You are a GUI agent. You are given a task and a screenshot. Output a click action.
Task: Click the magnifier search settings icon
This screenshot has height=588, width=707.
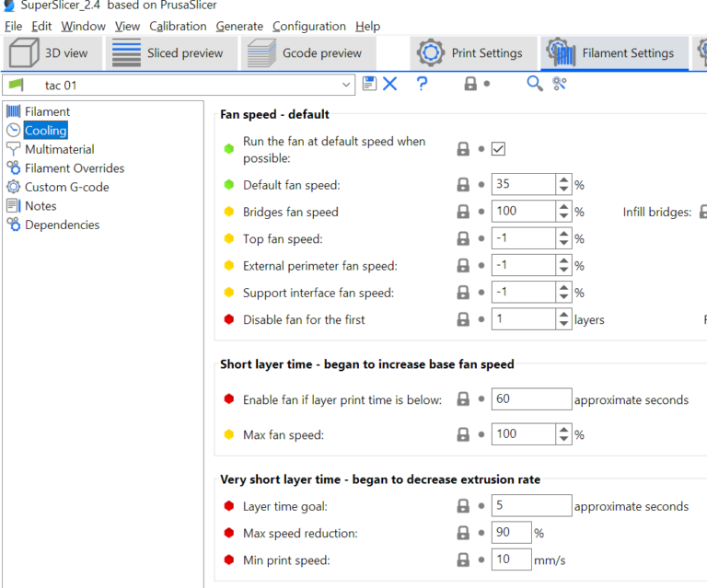(x=535, y=84)
